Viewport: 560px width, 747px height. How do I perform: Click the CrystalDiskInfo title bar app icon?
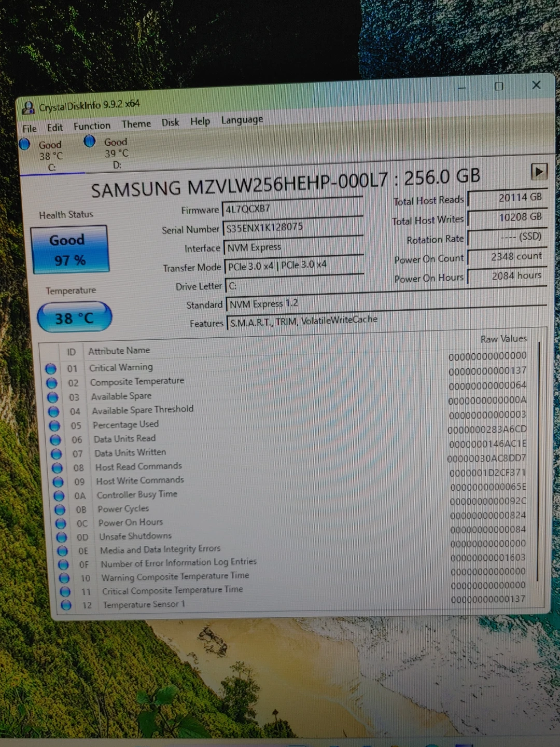tap(28, 108)
